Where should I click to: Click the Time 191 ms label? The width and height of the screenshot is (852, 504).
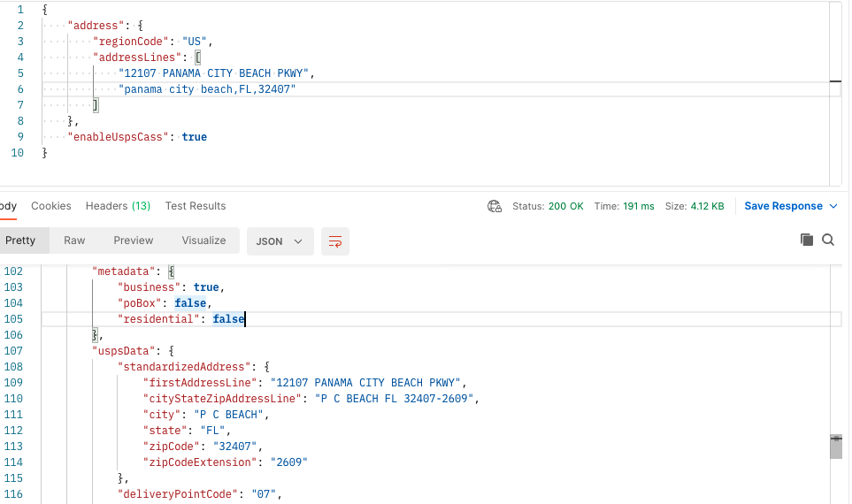(625, 206)
